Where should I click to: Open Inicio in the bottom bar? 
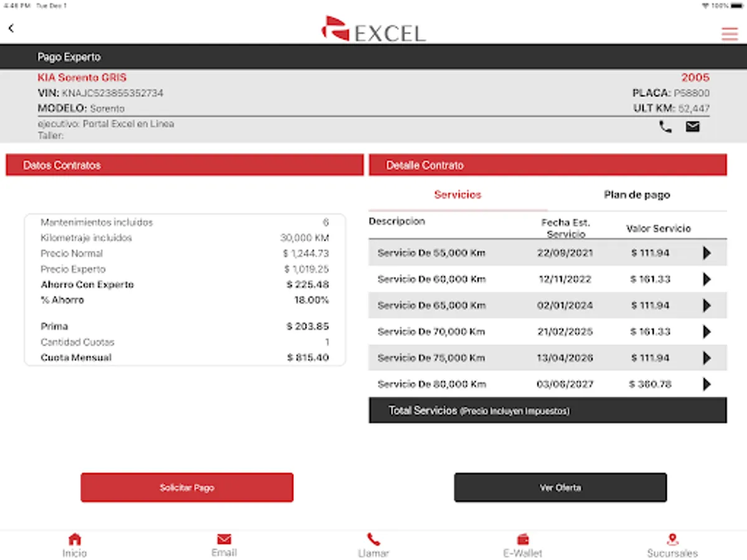75,546
